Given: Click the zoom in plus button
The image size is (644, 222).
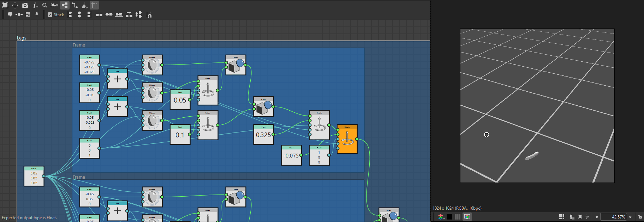Looking at the screenshot, I should pos(630,217).
